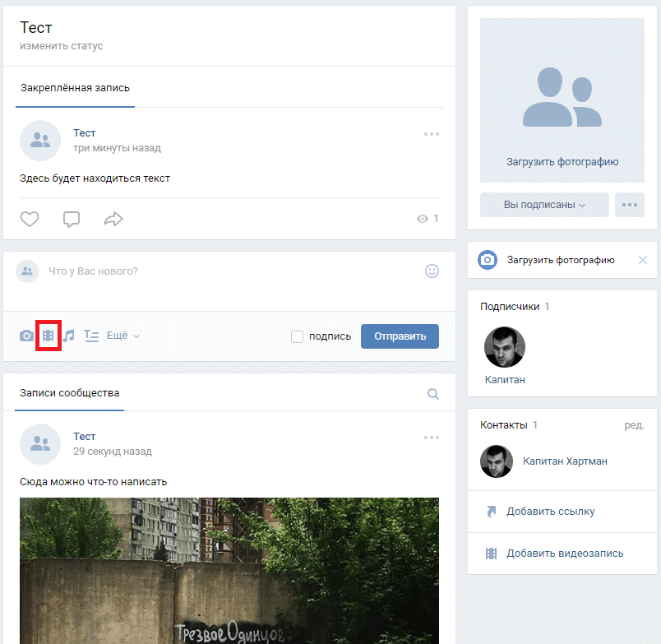
Task: Click the small avatar in post composer
Action: click(x=27, y=271)
